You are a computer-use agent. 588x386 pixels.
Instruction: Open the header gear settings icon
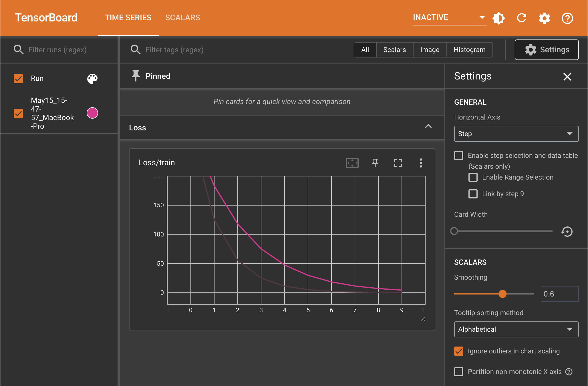544,18
